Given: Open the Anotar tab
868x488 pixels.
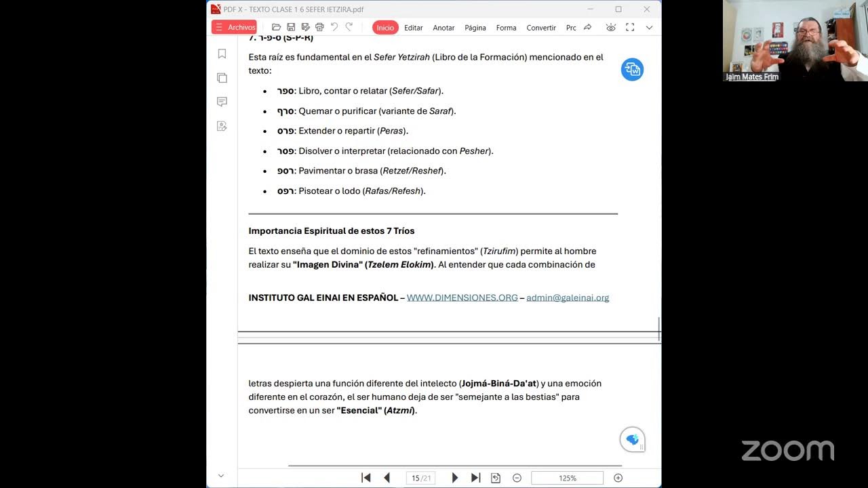Looking at the screenshot, I should (443, 28).
